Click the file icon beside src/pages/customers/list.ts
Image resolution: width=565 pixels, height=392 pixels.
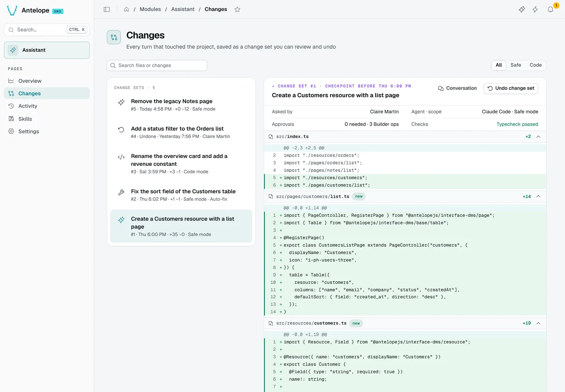point(271,197)
